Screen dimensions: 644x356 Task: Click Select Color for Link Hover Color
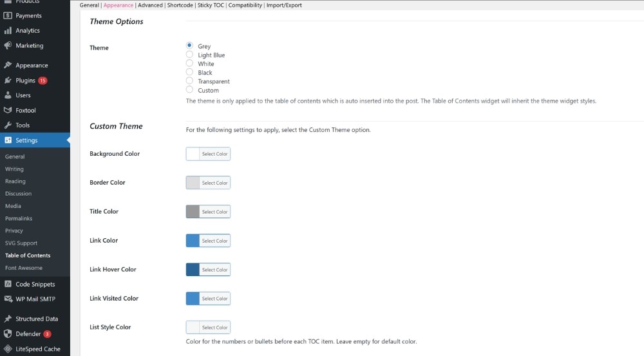(215, 270)
